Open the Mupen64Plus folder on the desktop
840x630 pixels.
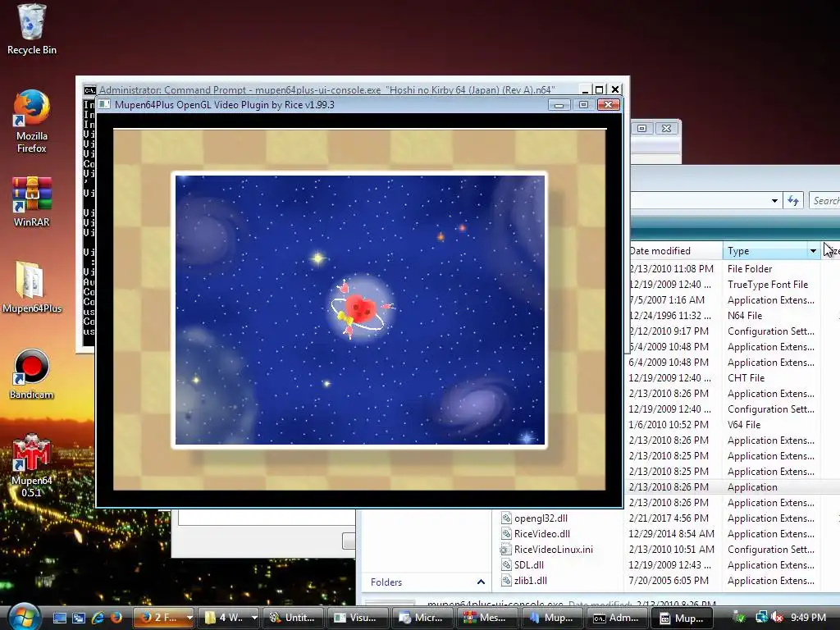tap(32, 287)
